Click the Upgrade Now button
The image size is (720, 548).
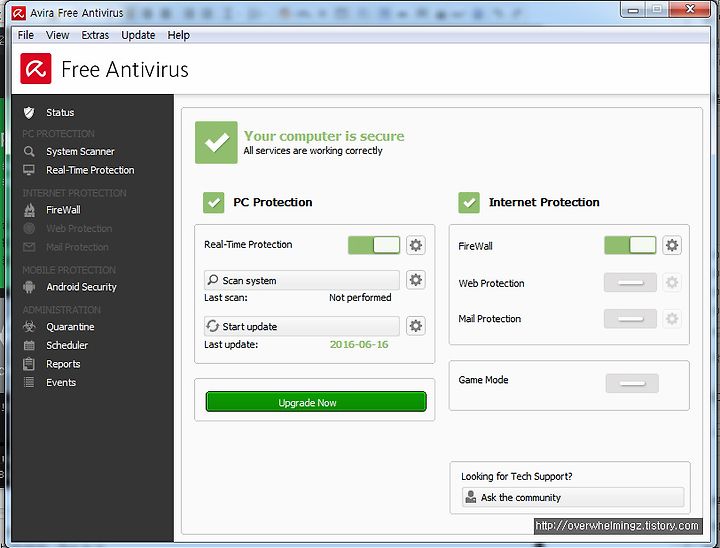coord(316,402)
